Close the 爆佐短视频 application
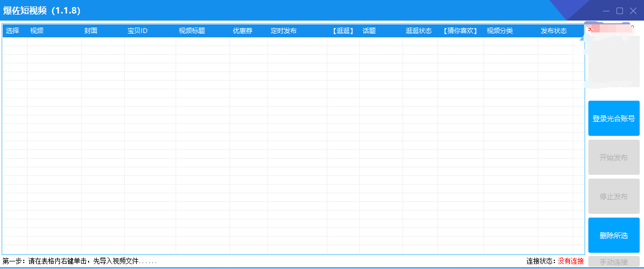Viewport: 644px width, 269px height. tap(633, 11)
